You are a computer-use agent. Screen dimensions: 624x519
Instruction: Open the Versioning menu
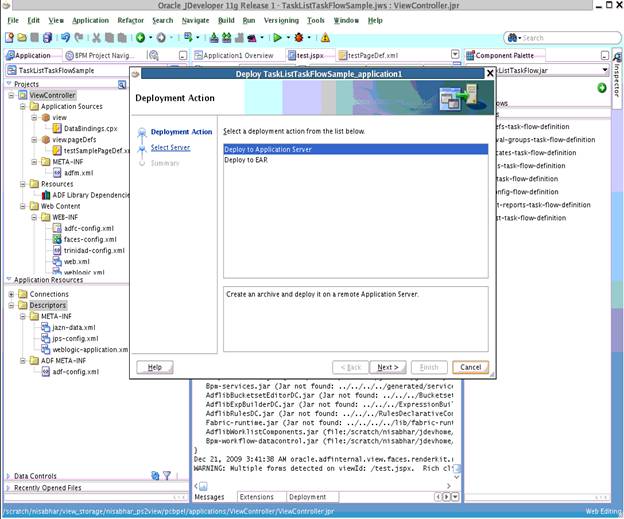[x=281, y=20]
